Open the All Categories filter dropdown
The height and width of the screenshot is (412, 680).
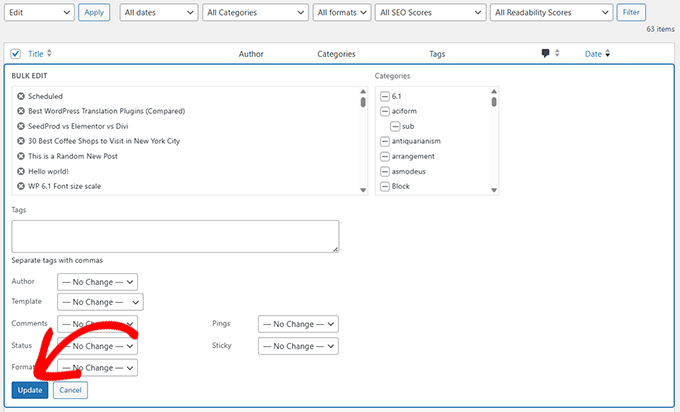pyautogui.click(x=254, y=12)
